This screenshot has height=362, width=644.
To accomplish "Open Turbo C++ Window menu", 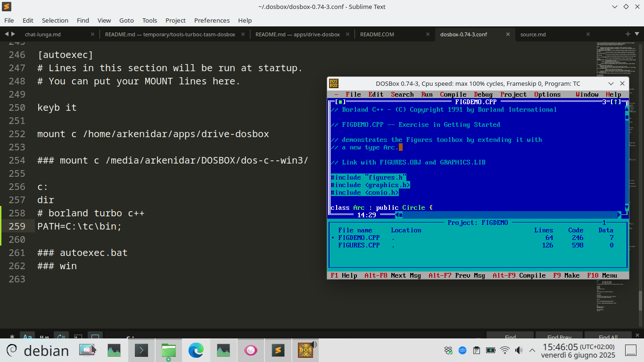I will (587, 94).
